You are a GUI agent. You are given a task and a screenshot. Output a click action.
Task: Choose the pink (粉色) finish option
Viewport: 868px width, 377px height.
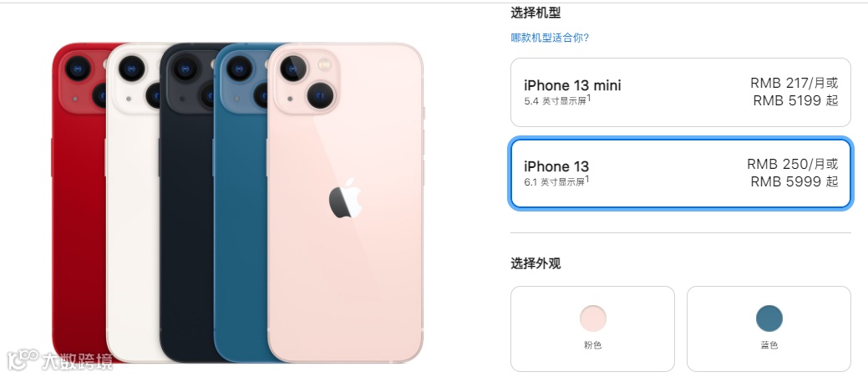[592, 329]
